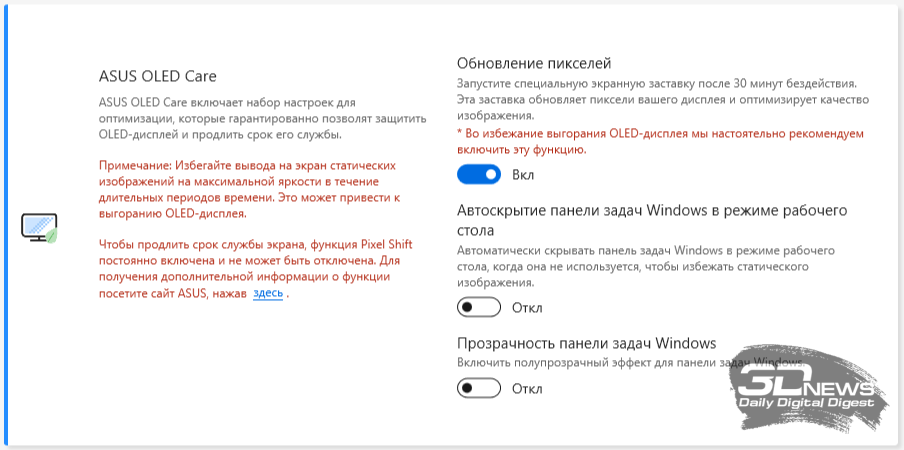Open the 'здесь' link to ASUS site
The width and height of the screenshot is (904, 450).
coord(268,293)
